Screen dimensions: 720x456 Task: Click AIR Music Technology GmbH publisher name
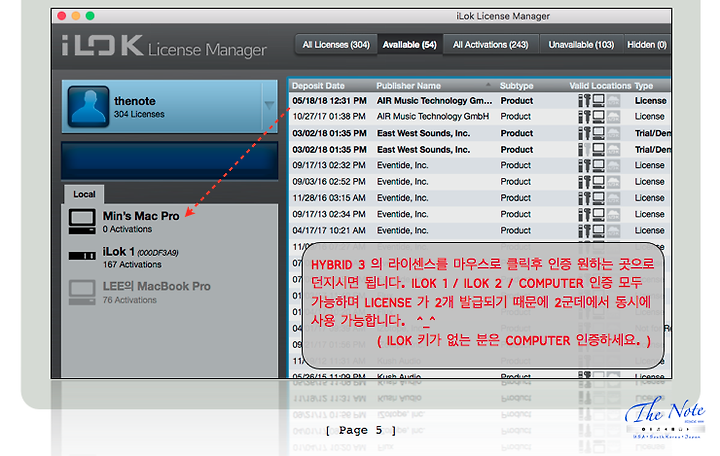coord(433,117)
